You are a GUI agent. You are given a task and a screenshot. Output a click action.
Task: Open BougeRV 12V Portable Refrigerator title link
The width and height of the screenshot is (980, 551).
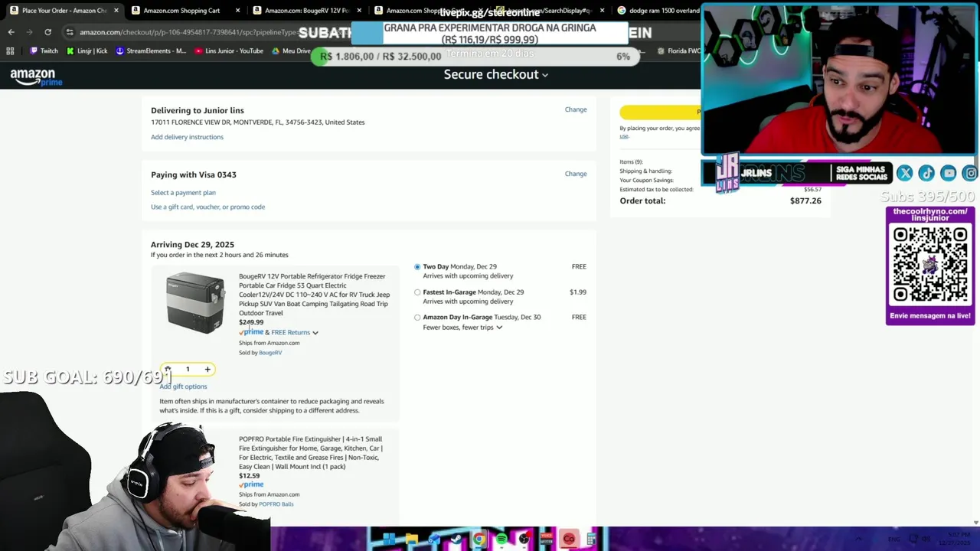point(314,295)
